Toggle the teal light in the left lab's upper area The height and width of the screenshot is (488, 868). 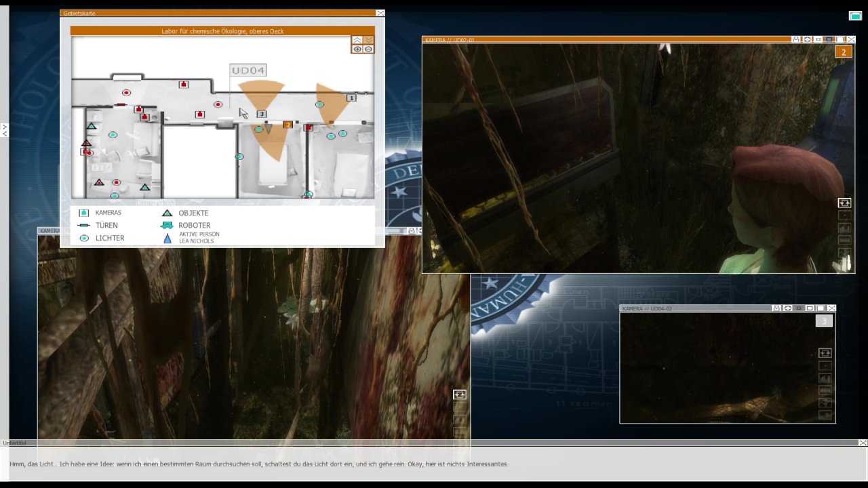pyautogui.click(x=113, y=135)
